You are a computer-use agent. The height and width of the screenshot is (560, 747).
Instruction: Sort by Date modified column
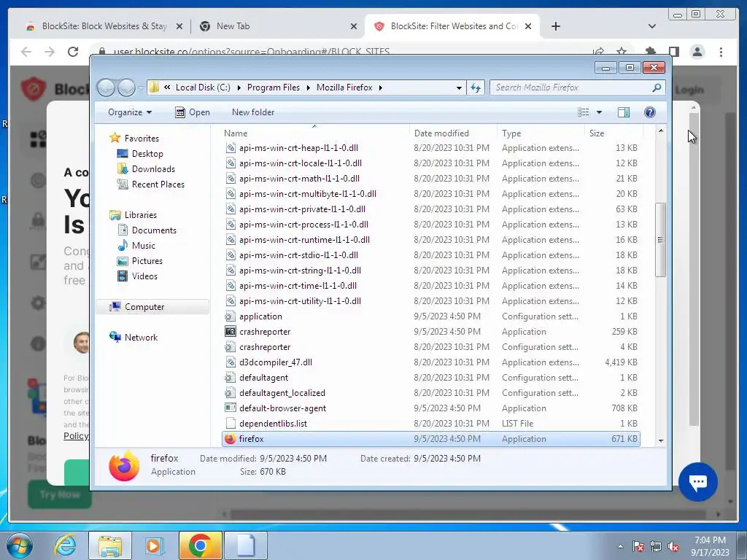click(452, 133)
